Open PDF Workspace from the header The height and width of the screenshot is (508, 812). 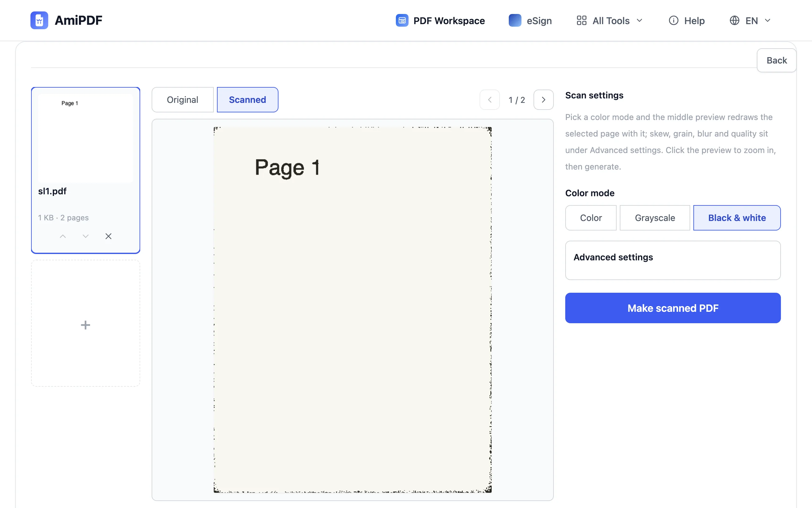point(440,21)
